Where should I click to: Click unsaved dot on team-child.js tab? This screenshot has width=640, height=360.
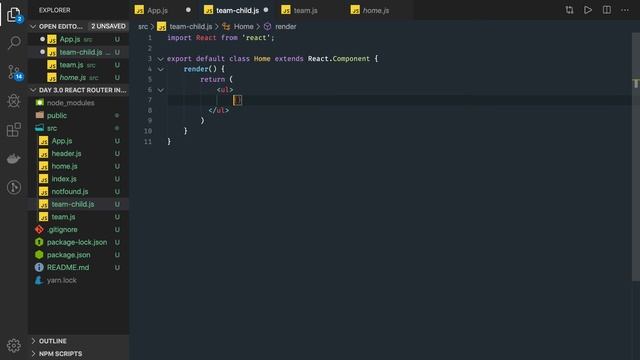pyautogui.click(x=266, y=10)
